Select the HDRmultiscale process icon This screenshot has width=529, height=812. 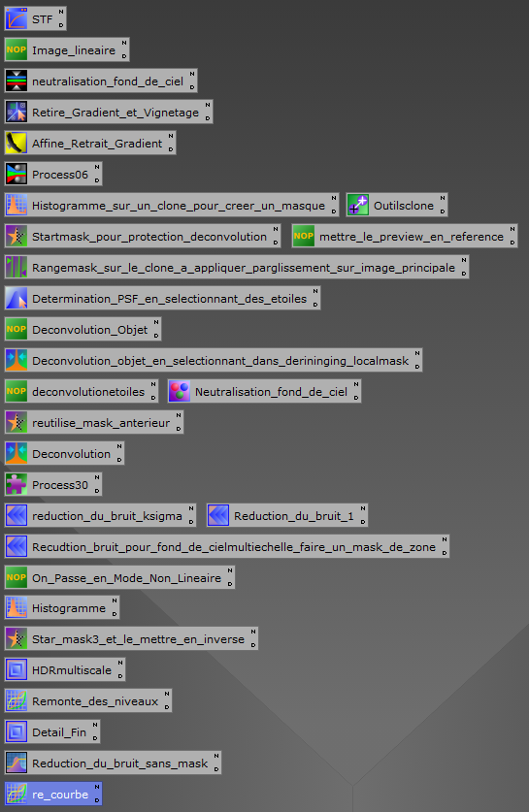point(17,670)
